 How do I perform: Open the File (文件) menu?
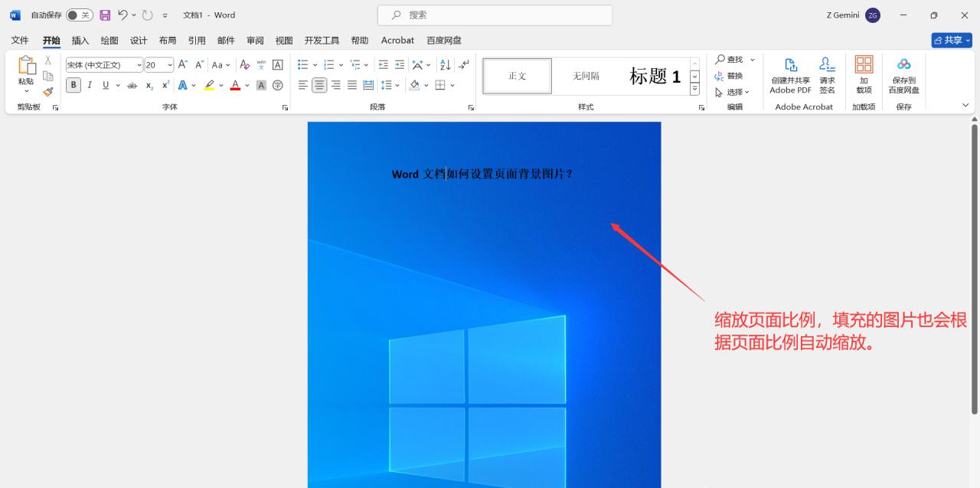(x=20, y=40)
